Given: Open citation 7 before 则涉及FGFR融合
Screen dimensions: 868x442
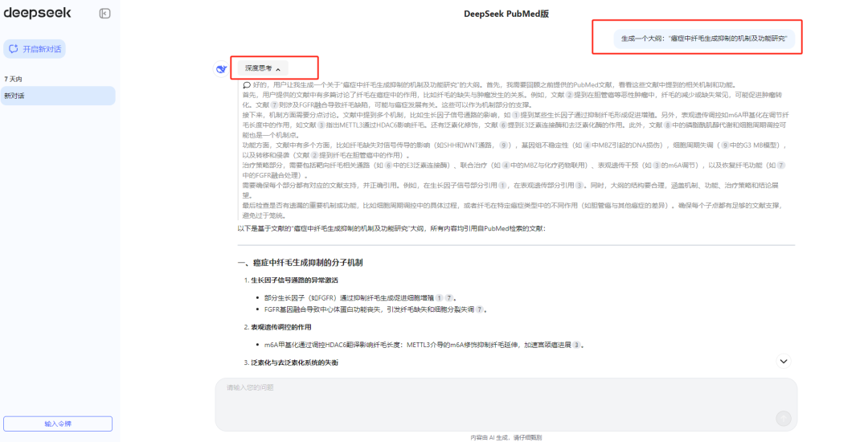Looking at the screenshot, I should (x=274, y=105).
